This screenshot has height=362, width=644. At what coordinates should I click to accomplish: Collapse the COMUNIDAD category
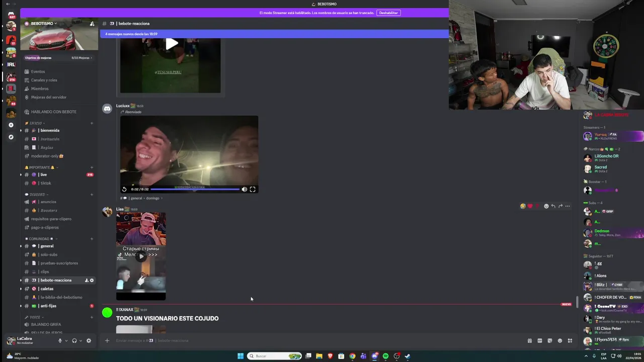(x=41, y=239)
